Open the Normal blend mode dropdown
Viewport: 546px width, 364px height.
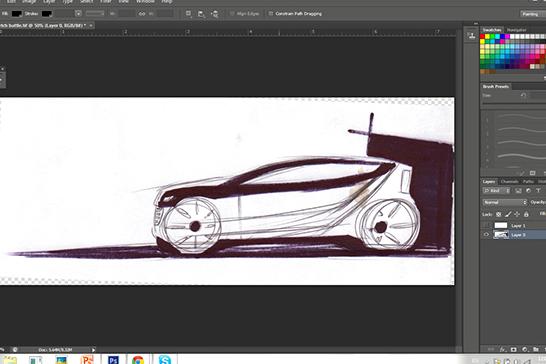point(505,202)
